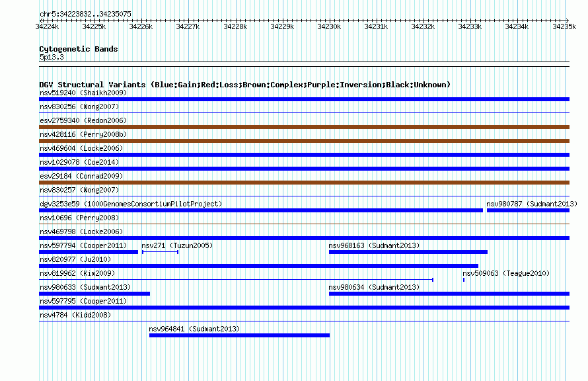Click the 34227k ruler tick label
The height and width of the screenshot is (381, 588).
click(188, 26)
